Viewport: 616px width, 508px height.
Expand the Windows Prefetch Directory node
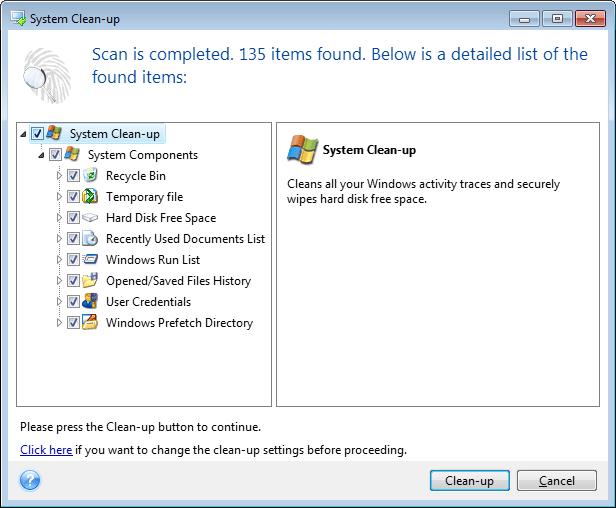point(59,323)
